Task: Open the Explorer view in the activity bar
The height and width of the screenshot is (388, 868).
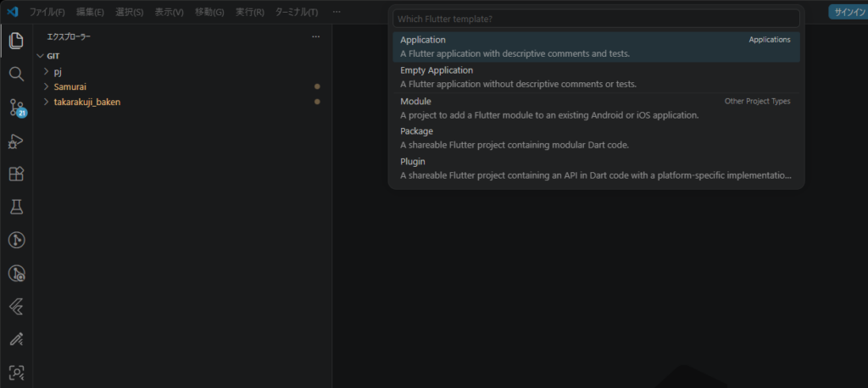Action: [16, 41]
